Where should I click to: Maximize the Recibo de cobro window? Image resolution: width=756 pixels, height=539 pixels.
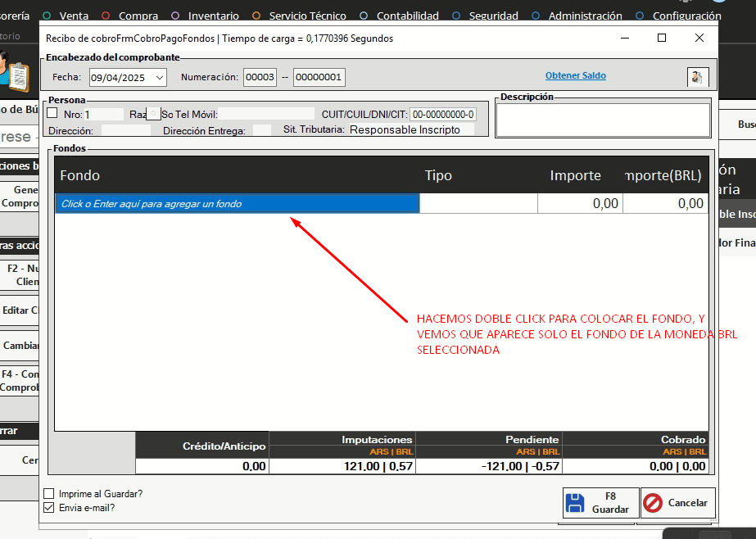pos(662,38)
